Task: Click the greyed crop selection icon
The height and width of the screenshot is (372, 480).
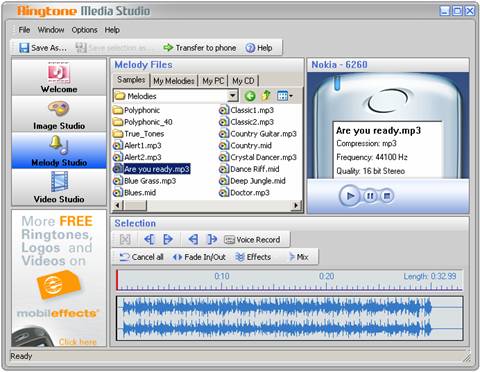Action: pos(125,239)
